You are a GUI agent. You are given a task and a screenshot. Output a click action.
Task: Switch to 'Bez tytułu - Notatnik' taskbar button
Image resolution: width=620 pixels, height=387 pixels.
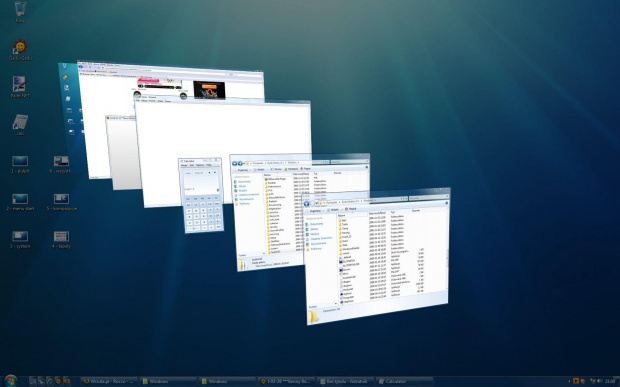tap(345, 381)
